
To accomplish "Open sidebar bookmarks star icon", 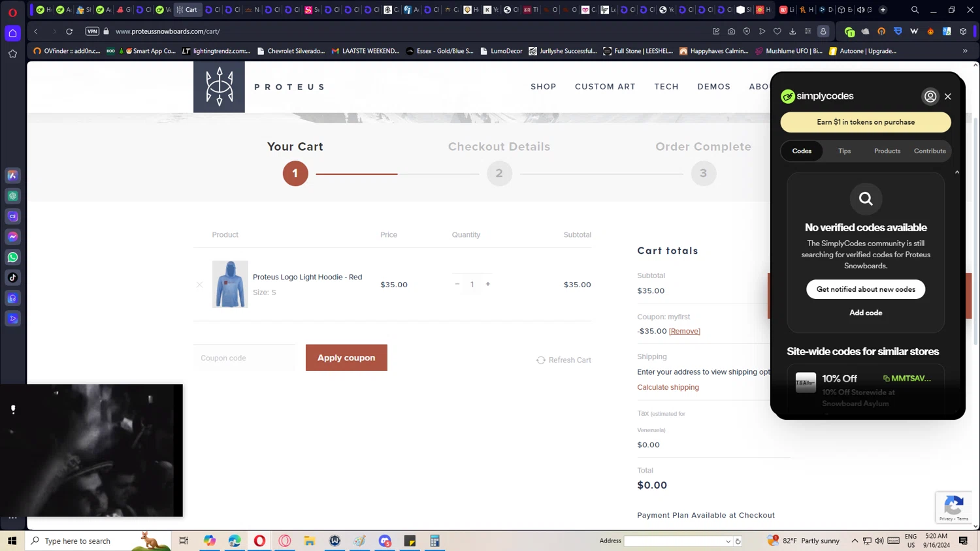I will pyautogui.click(x=12, y=54).
